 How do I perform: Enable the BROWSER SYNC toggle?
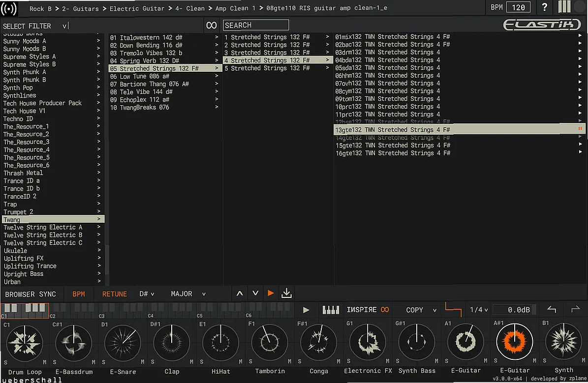[x=31, y=294]
